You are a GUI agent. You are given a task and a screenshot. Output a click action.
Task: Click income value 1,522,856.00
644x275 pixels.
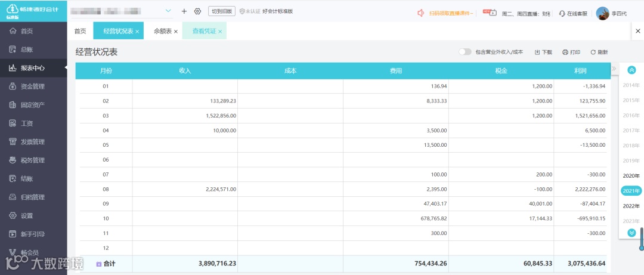pos(221,116)
